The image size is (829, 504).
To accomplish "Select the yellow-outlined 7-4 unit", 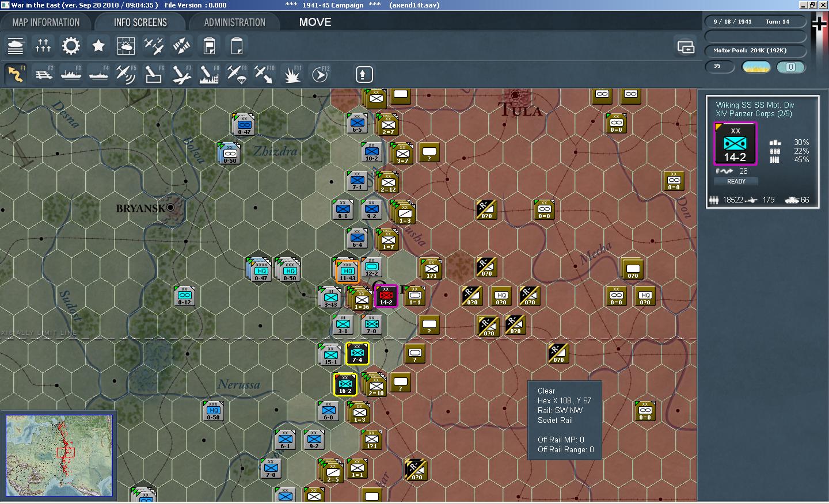I will pyautogui.click(x=357, y=353).
